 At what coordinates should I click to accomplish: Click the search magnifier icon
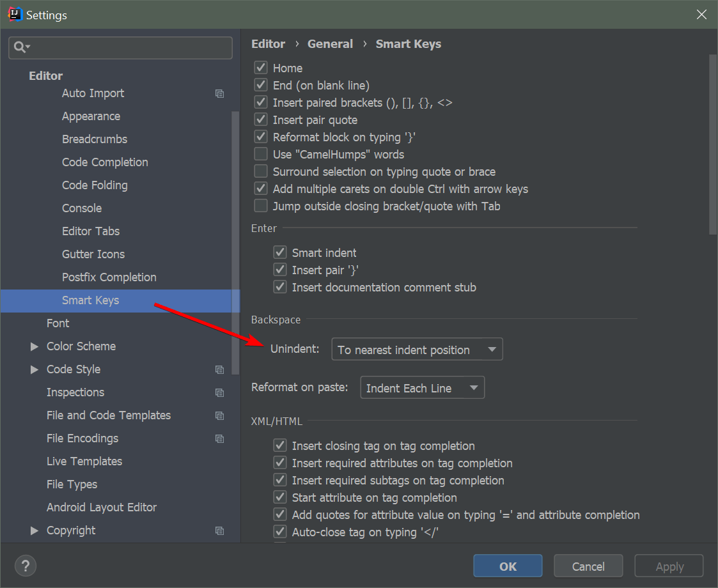point(20,47)
